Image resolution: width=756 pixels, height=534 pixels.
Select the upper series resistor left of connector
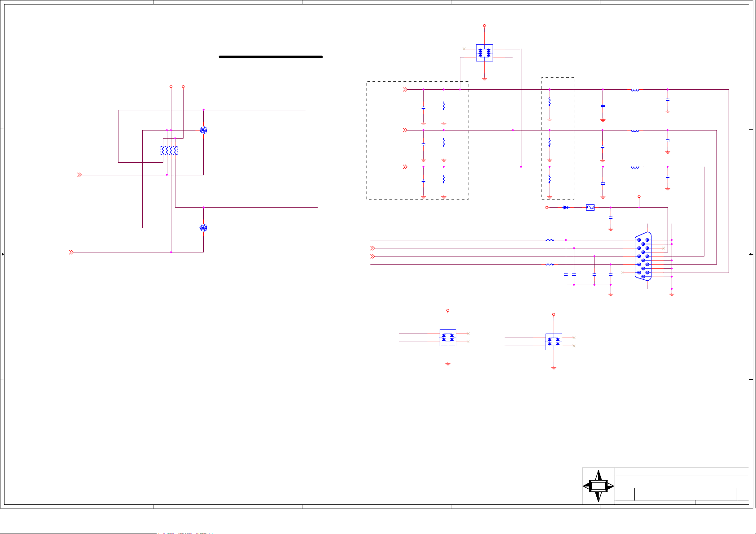click(550, 240)
